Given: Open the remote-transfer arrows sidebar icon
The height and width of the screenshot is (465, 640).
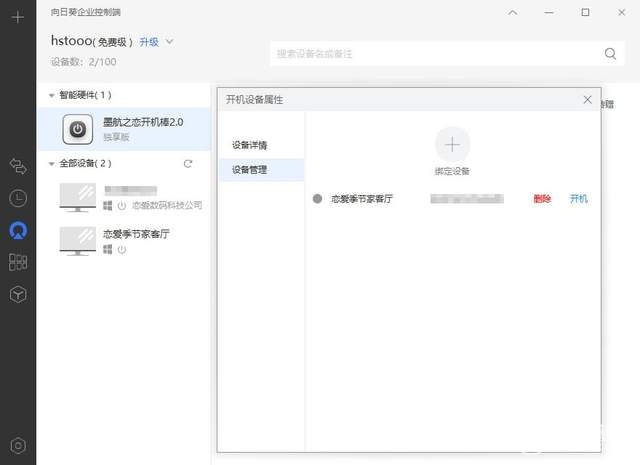Looking at the screenshot, I should point(18,166).
